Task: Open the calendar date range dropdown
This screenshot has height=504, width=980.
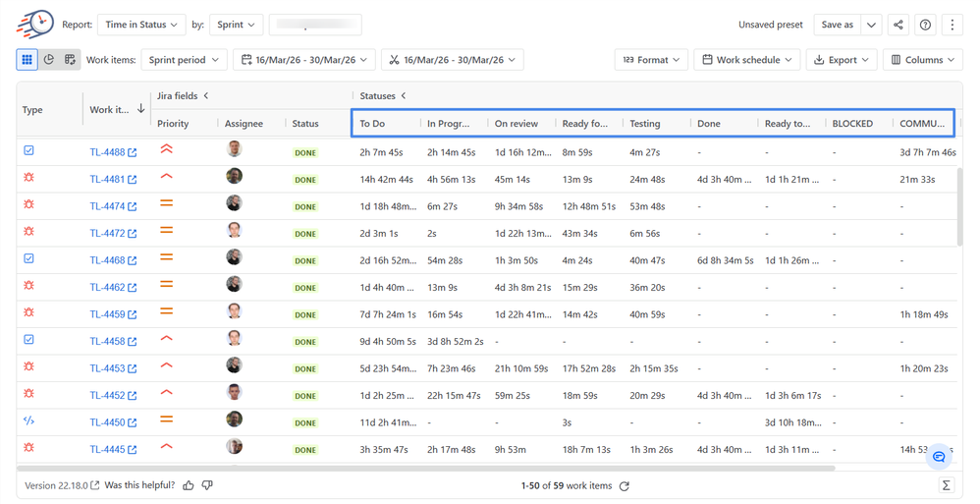Action: (x=304, y=59)
